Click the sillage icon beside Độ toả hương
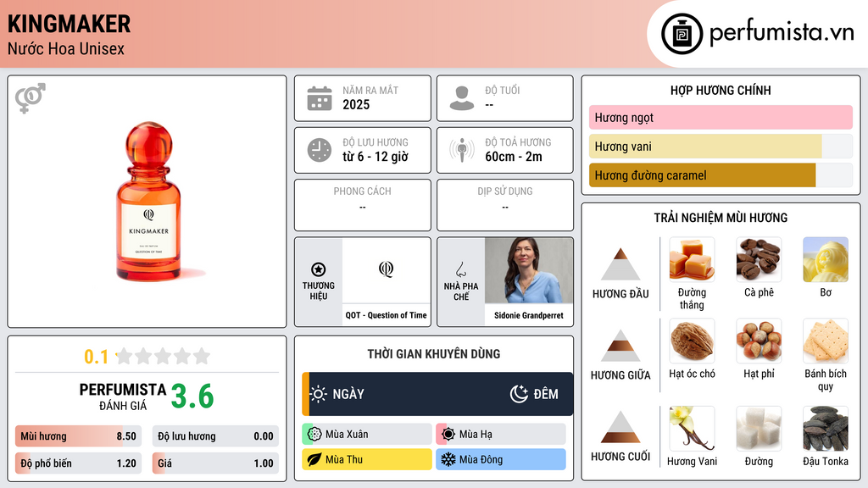Viewport: 868px width, 488px height. point(462,150)
